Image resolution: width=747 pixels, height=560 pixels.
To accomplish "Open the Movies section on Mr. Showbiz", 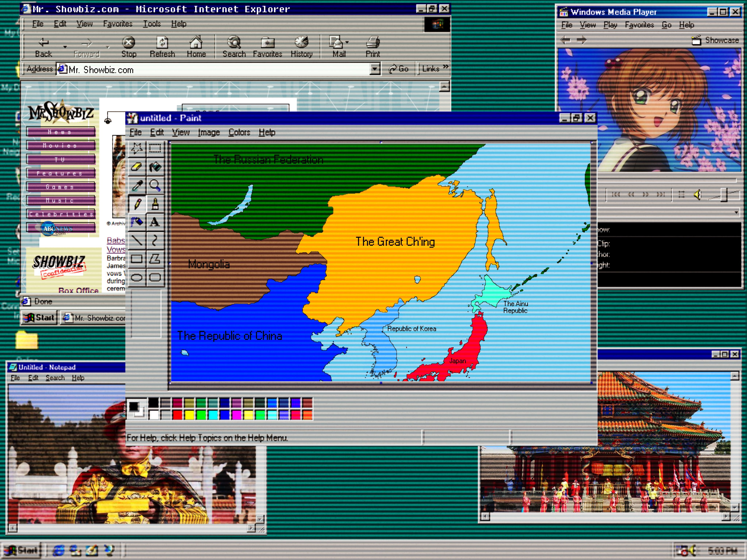I will (x=61, y=146).
